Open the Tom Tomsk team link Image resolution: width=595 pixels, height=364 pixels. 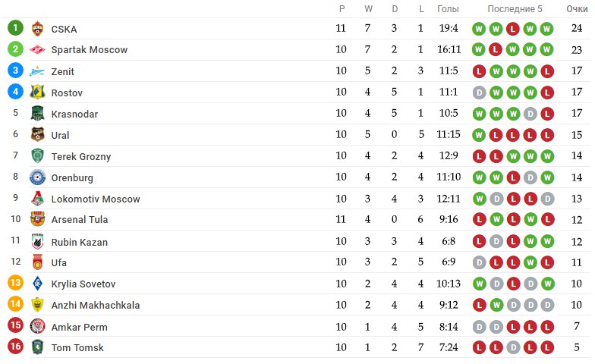(x=77, y=347)
